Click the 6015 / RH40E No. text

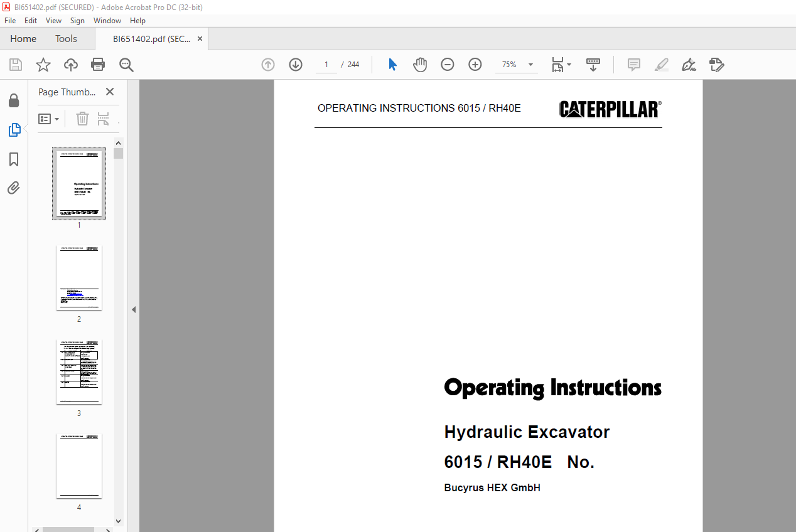519,462
